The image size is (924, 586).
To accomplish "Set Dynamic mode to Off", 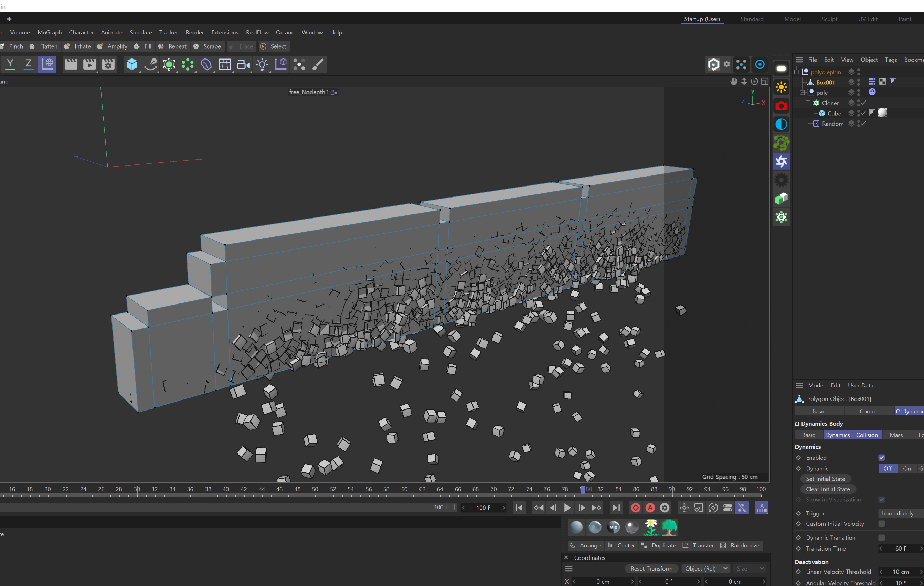I will [888, 468].
